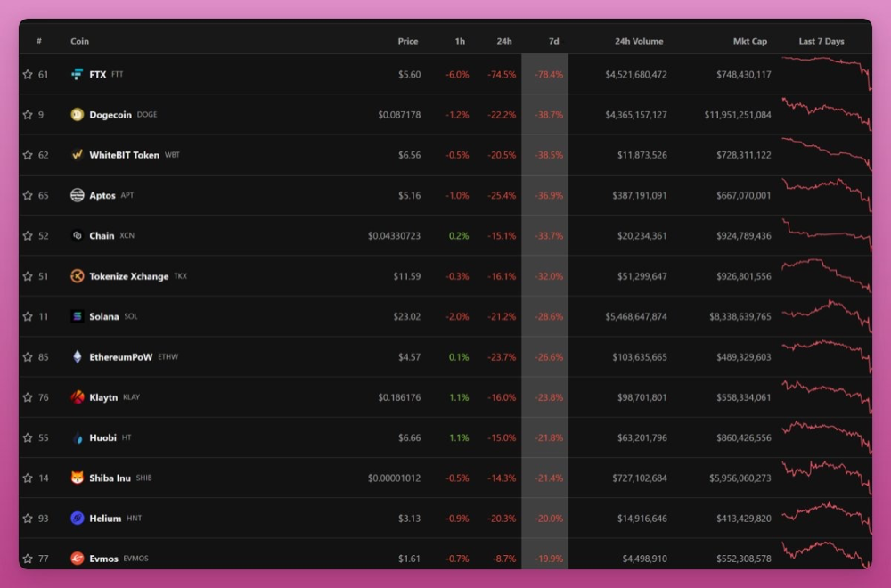Image resolution: width=891 pixels, height=588 pixels.
Task: Sort table by 7d column header
Action: point(553,42)
